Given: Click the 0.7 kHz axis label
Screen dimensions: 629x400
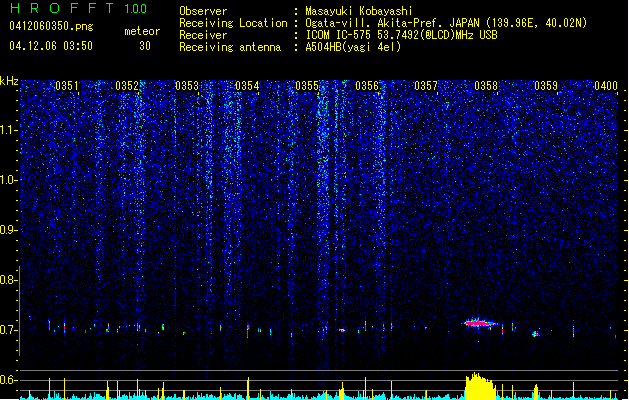Looking at the screenshot, I should [x=9, y=330].
